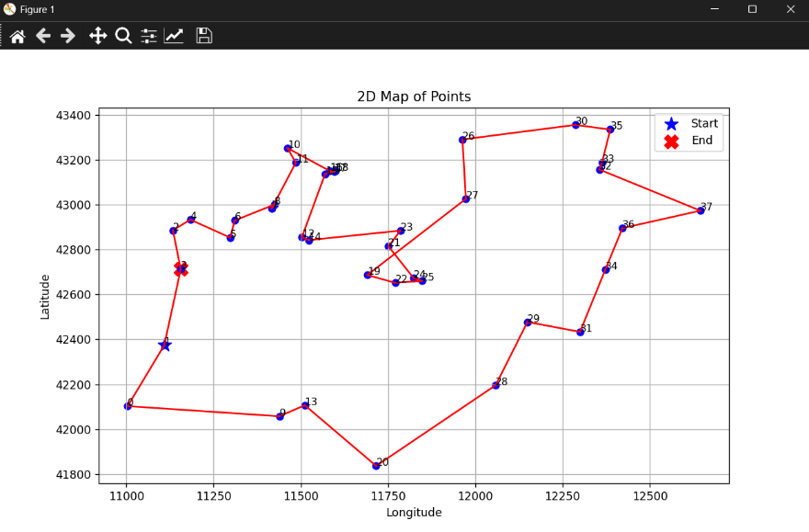The width and height of the screenshot is (809, 532).
Task: Minimize the Figure 1 window
Action: tap(714, 9)
